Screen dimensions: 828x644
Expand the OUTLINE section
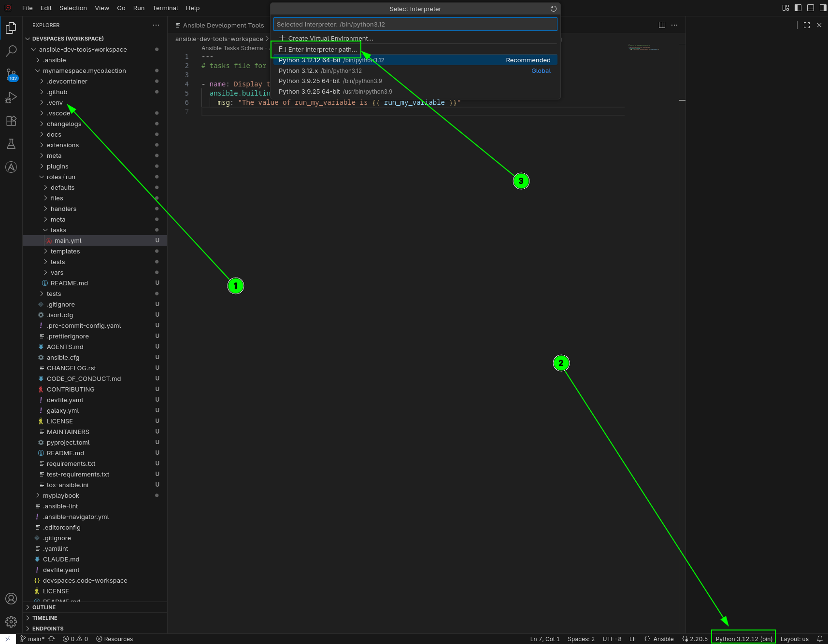click(x=95, y=607)
